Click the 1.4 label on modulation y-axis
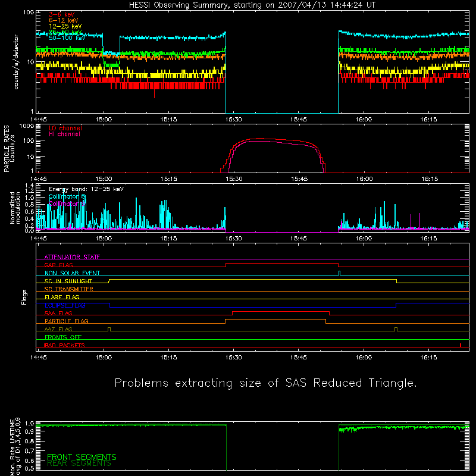 pyautogui.click(x=30, y=186)
